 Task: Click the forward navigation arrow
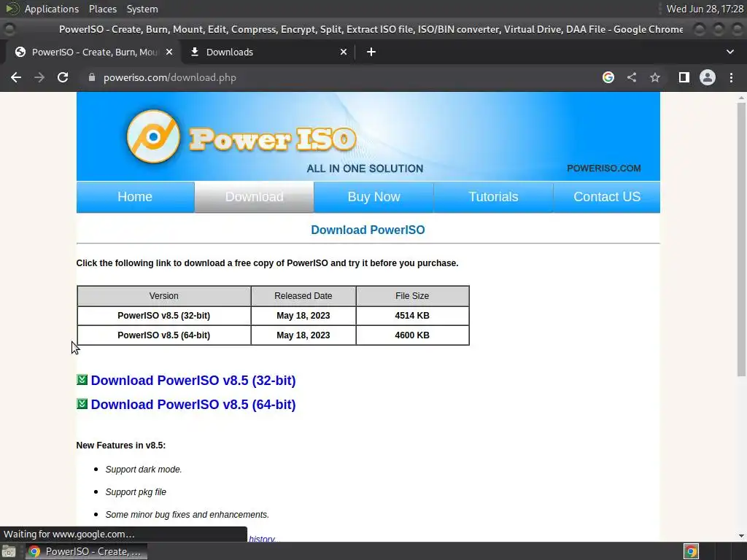39,77
